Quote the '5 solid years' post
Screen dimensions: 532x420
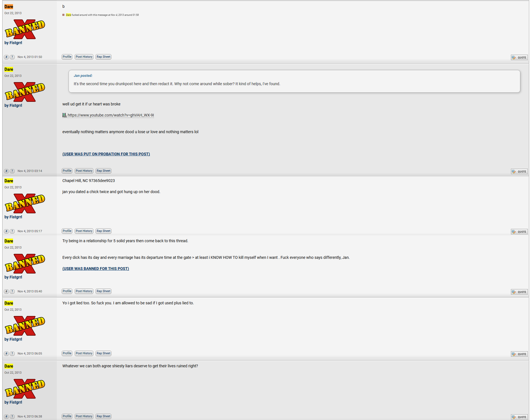point(519,292)
